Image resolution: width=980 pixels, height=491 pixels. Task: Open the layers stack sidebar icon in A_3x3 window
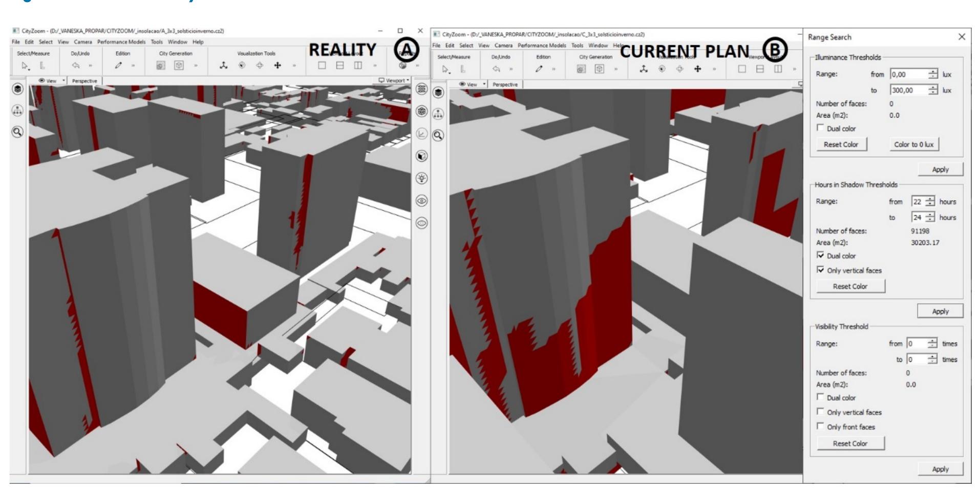[x=17, y=89]
